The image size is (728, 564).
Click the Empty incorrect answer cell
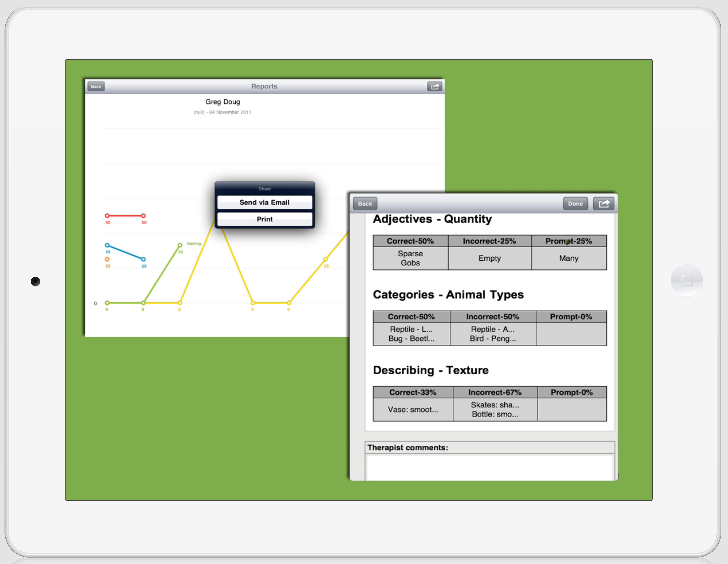tap(489, 258)
